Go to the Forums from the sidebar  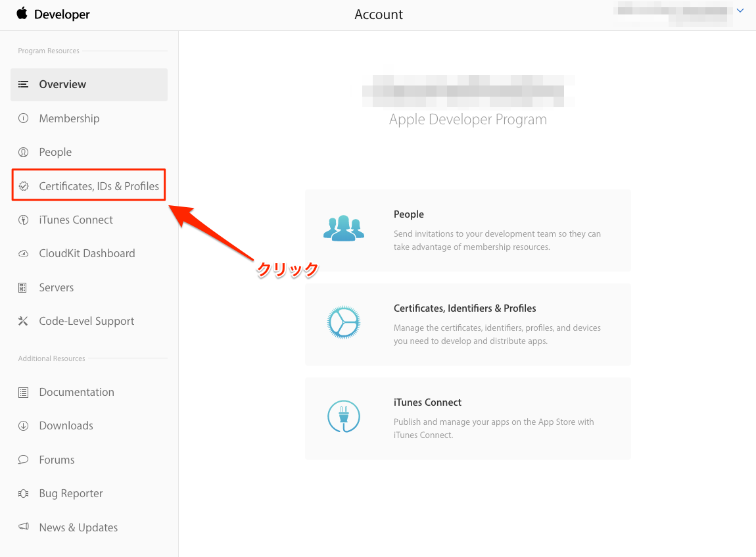[56, 459]
